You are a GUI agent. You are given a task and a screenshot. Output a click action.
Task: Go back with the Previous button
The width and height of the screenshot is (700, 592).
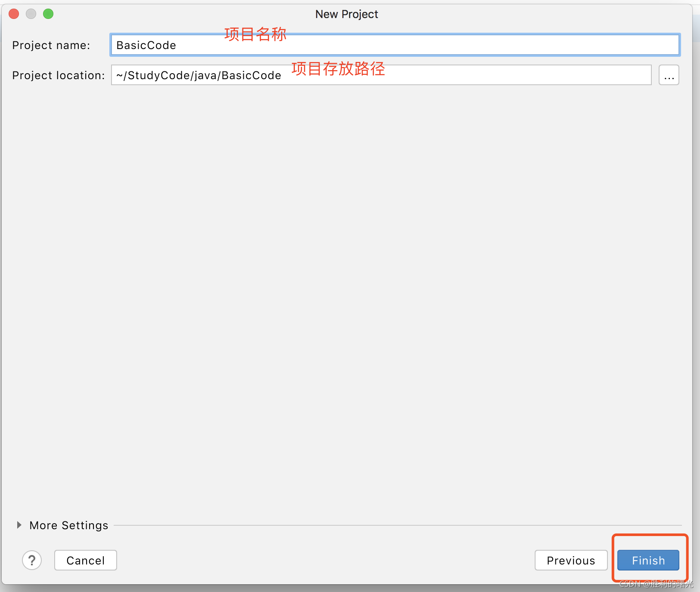tap(571, 560)
